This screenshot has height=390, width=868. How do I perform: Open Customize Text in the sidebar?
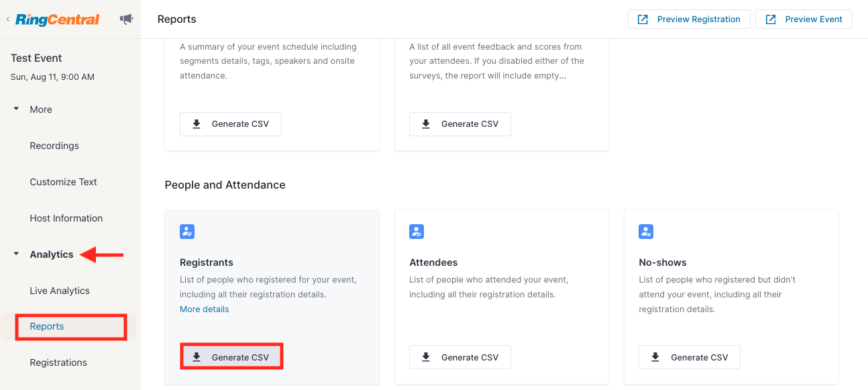tap(63, 182)
